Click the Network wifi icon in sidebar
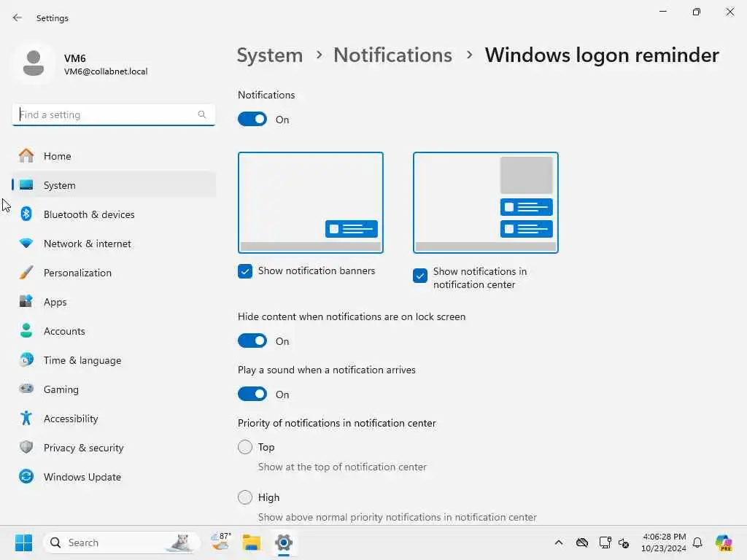This screenshot has width=747, height=560. coord(26,244)
